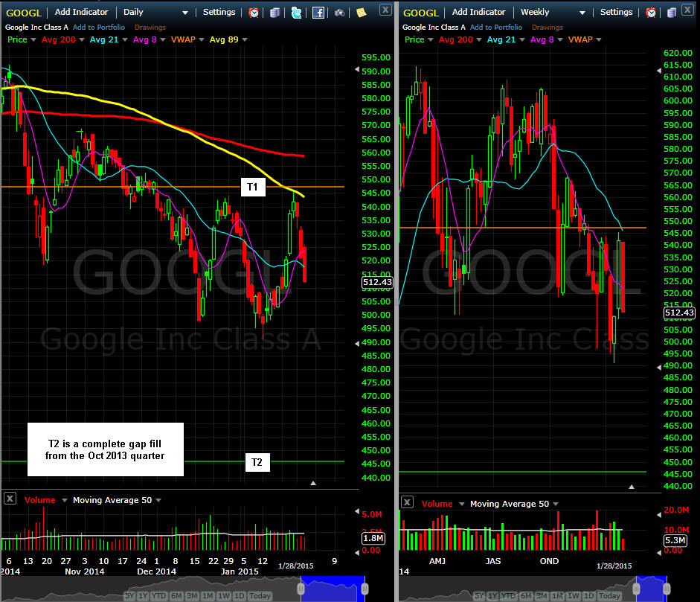
Task: Open Moving Average 50 dropdown, Daily chart
Action: (x=158, y=500)
